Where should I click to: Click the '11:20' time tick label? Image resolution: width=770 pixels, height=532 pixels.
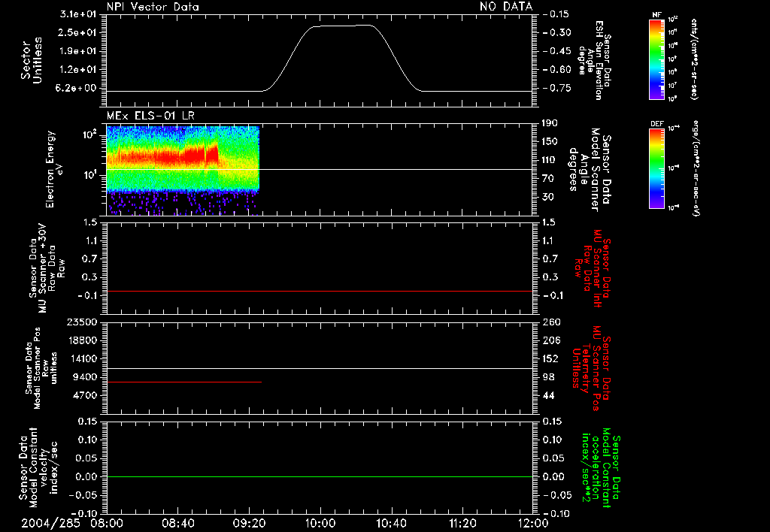point(462,523)
